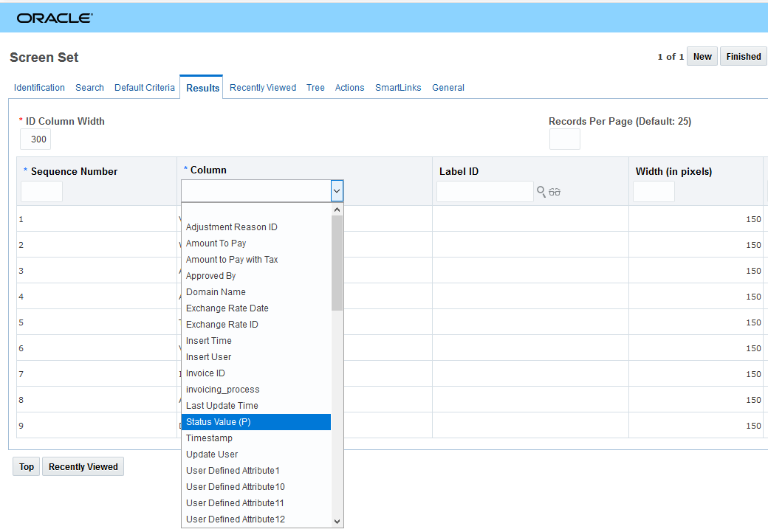Screen dimensions: 768x532
Task: Click the Oracle logo in header
Action: point(55,18)
